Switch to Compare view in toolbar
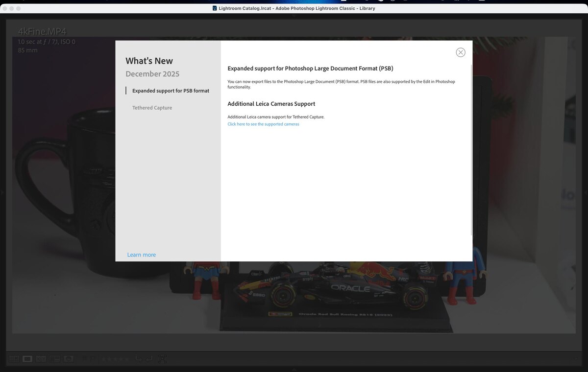Screen dimensions: 588x372 [41, 359]
